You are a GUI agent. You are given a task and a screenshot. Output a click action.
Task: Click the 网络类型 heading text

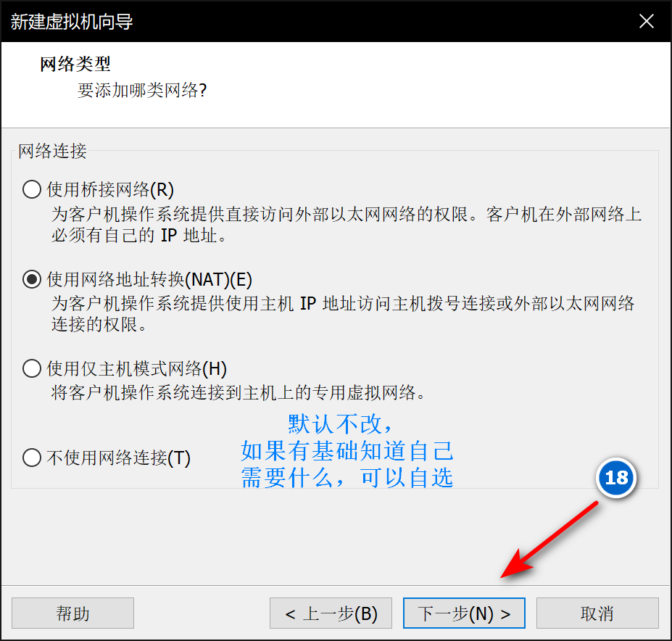75,65
